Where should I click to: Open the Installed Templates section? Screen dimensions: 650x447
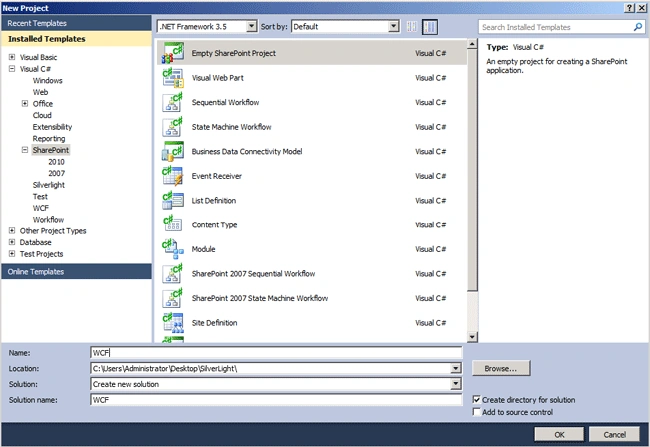click(x=76, y=39)
